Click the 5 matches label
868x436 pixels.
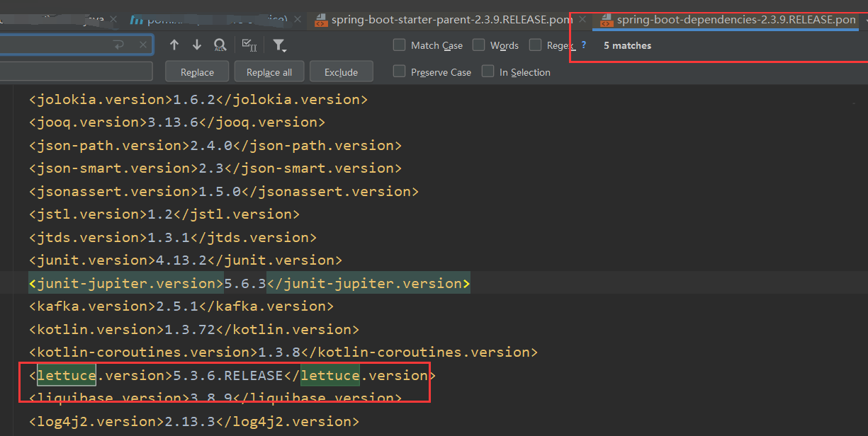click(x=627, y=45)
